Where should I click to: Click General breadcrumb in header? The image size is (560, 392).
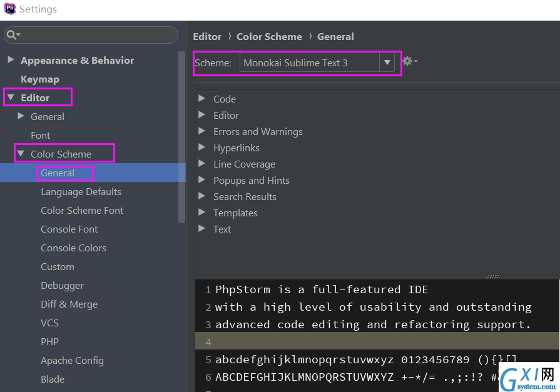click(335, 36)
